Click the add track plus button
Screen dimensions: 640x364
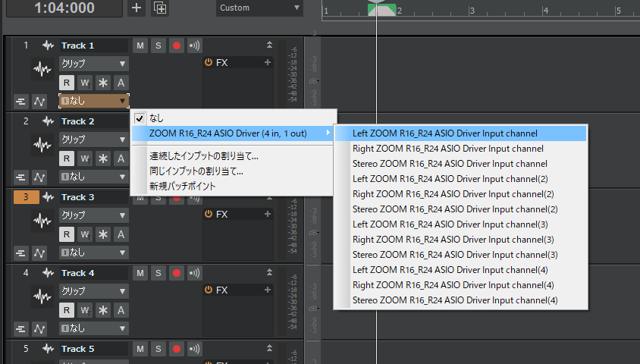pos(136,8)
